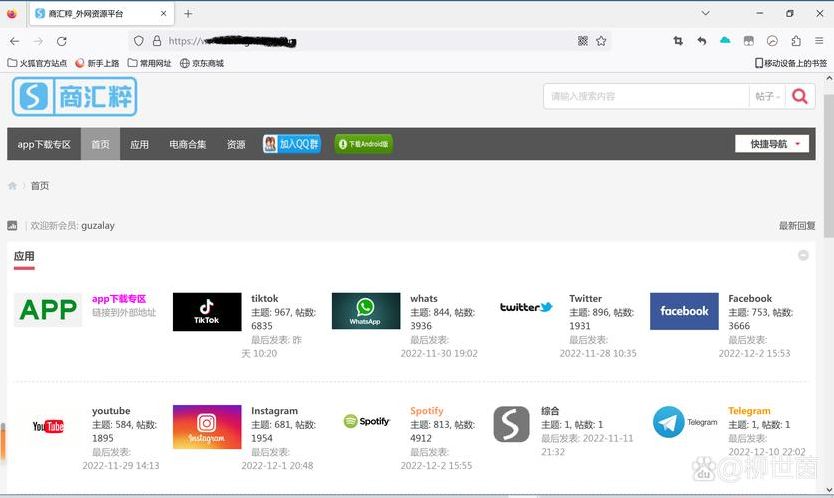This screenshot has height=498, width=834.
Task: Open the 京东商城 bookmark
Action: point(202,63)
